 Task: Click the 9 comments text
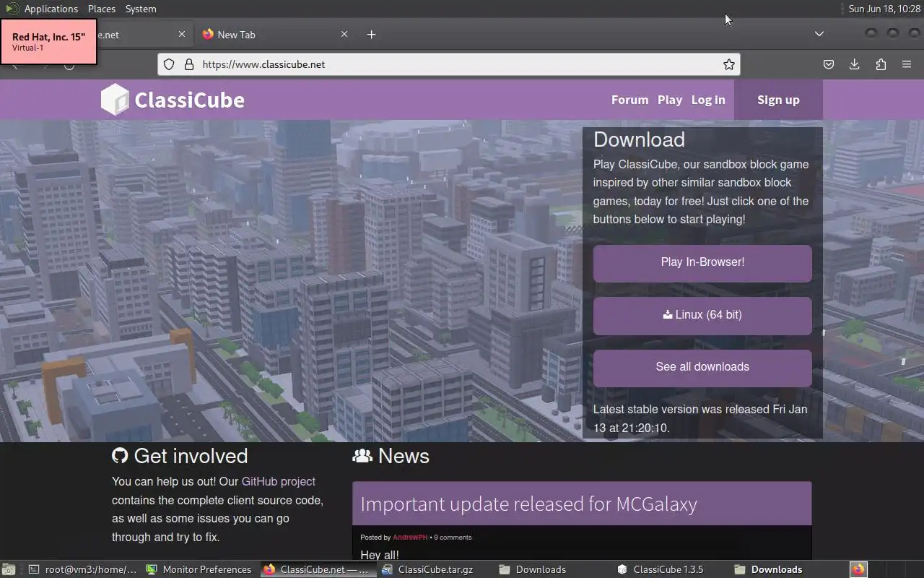(x=453, y=537)
